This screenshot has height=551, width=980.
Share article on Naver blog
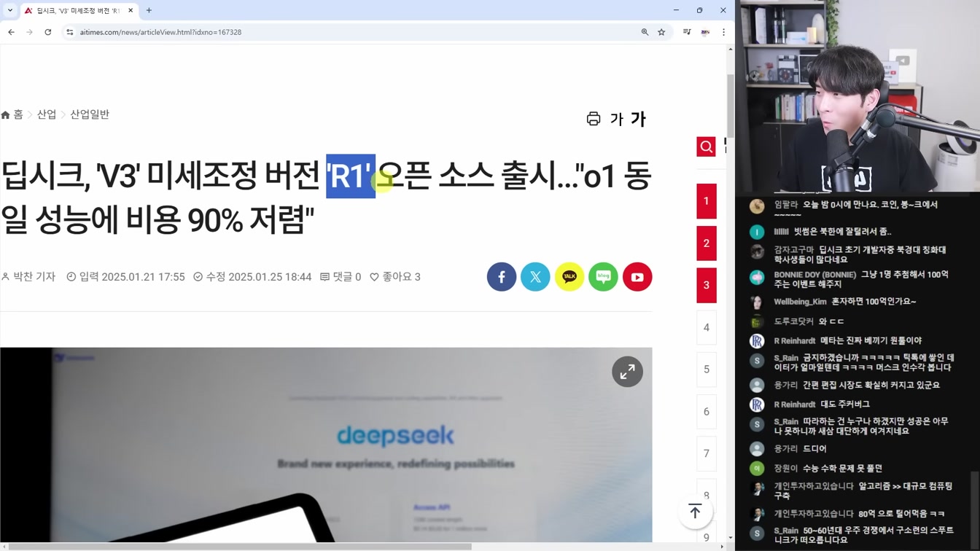[603, 277]
